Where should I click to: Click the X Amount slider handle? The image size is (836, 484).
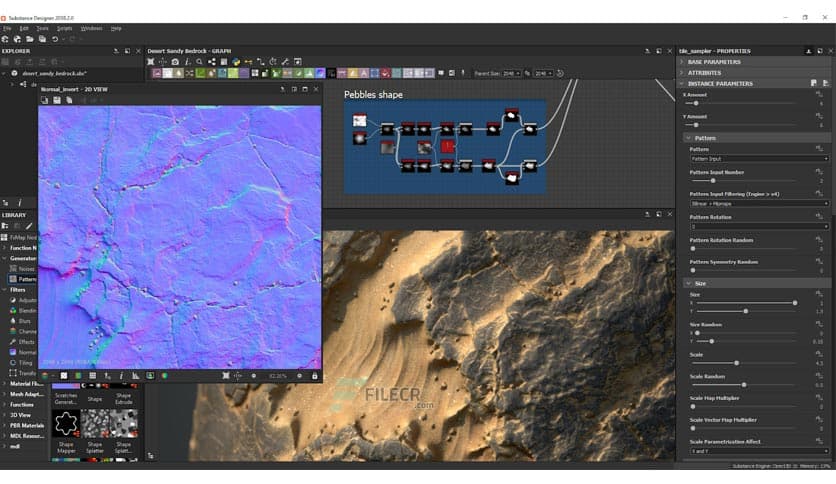[696, 103]
